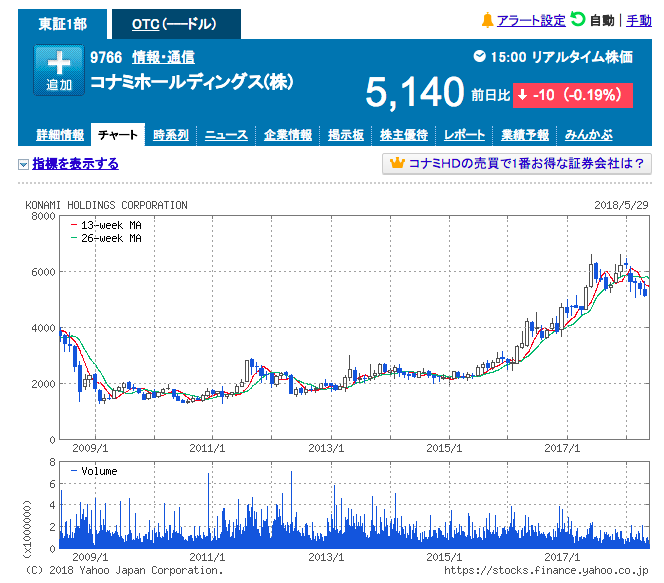This screenshot has height=583, width=664.
Task: Open the 情報・通信 sector link
Action: coord(163,57)
